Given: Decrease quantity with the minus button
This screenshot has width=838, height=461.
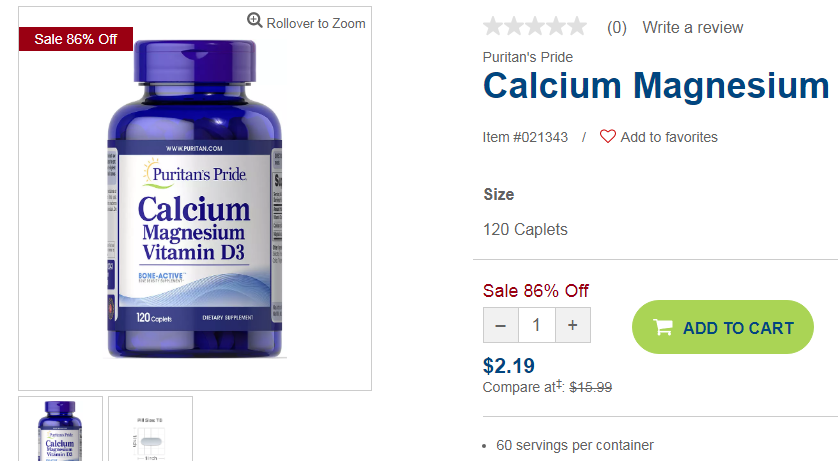Looking at the screenshot, I should [x=501, y=325].
